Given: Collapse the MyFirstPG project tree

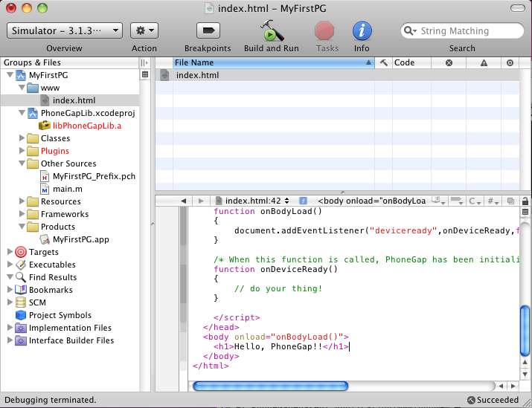Looking at the screenshot, I should click(x=10, y=75).
